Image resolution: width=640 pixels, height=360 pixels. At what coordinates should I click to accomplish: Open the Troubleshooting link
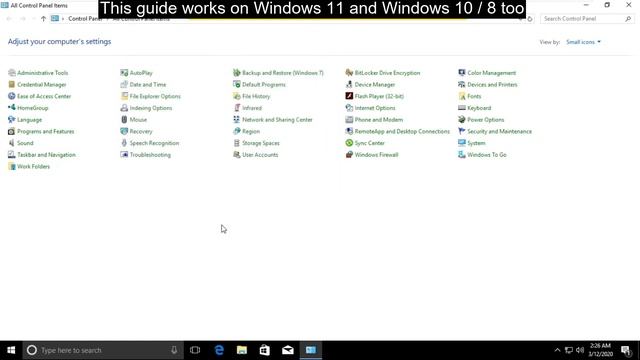click(x=150, y=155)
